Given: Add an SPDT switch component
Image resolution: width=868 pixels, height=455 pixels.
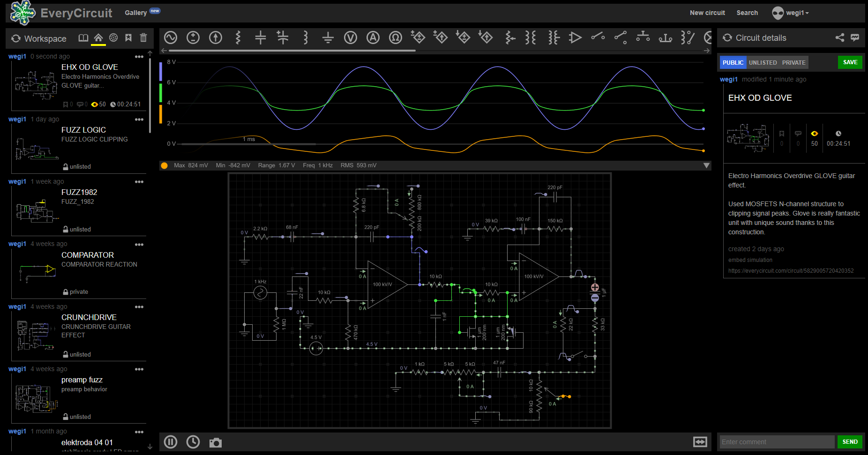Looking at the screenshot, I should coord(621,37).
